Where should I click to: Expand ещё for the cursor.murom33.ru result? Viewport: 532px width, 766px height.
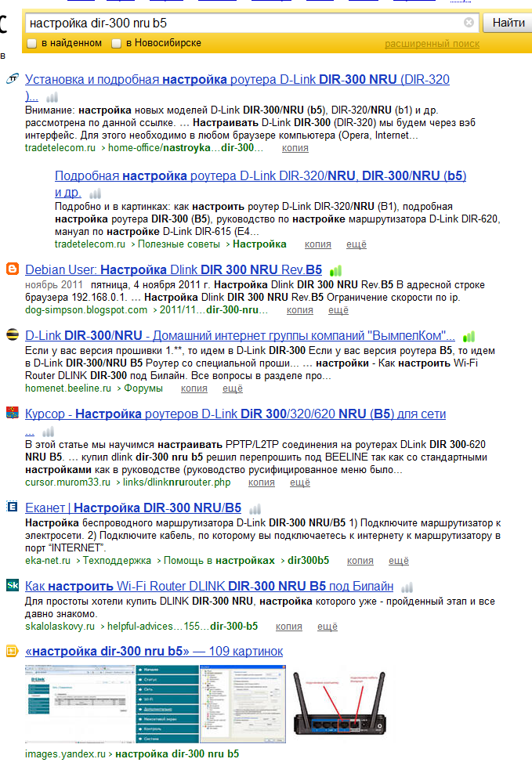300,482
